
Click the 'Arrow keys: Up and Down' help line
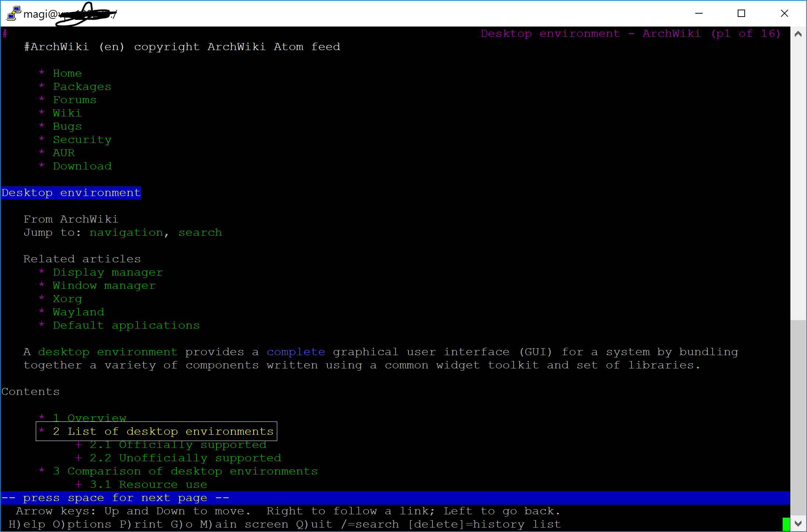(288, 511)
